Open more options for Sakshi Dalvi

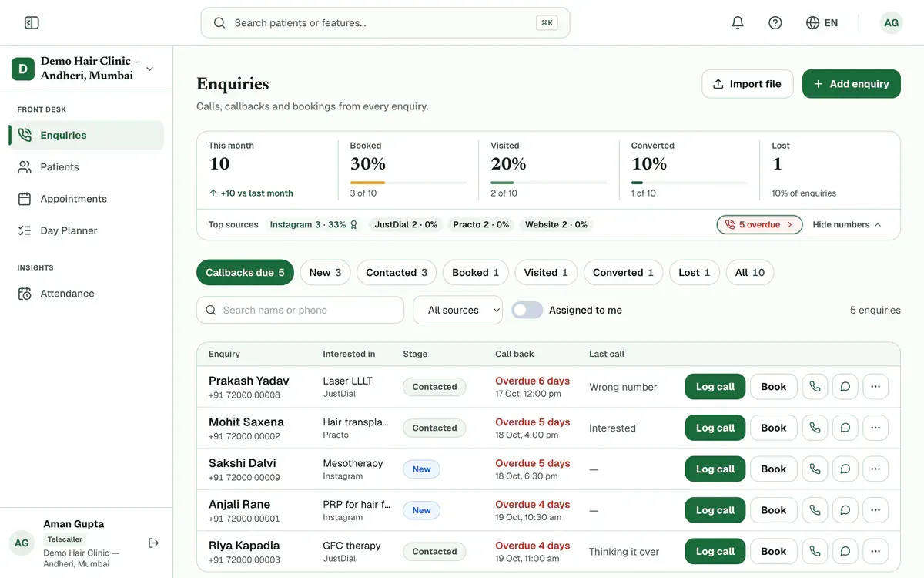point(875,469)
